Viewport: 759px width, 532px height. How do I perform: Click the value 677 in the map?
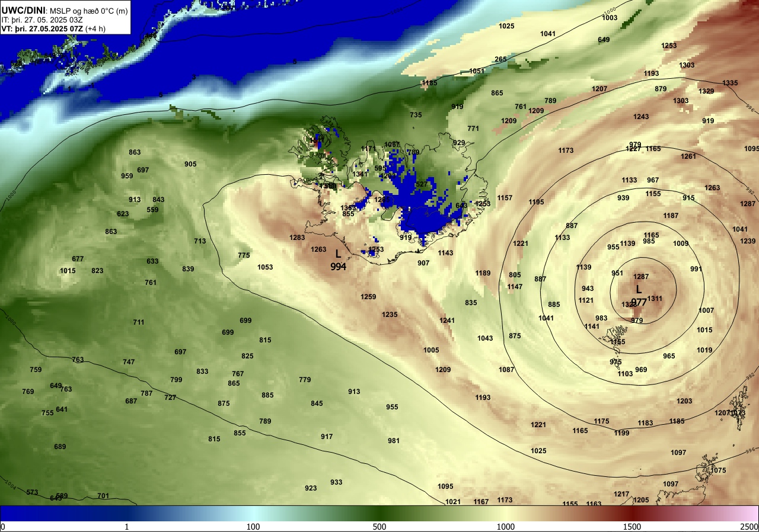tap(78, 259)
